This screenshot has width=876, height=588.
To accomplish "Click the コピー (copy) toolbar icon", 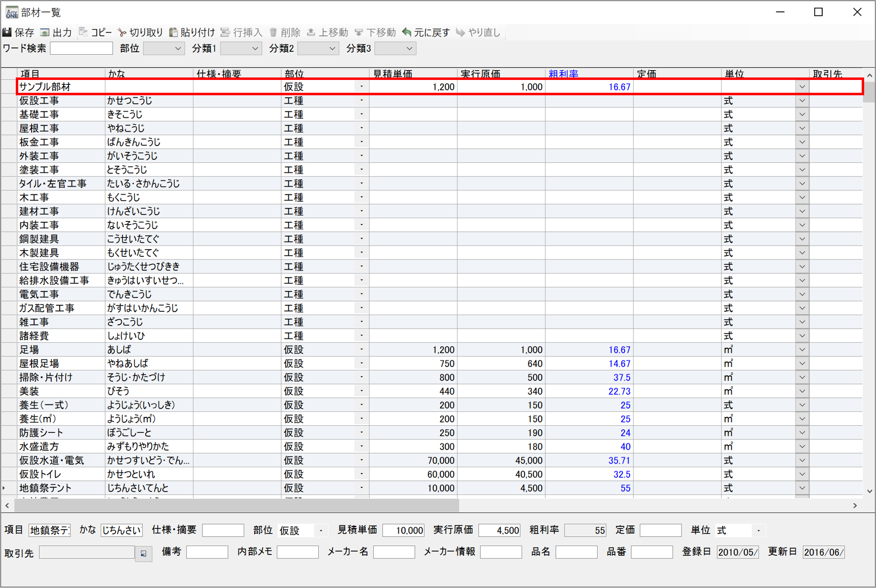I will tap(83, 33).
